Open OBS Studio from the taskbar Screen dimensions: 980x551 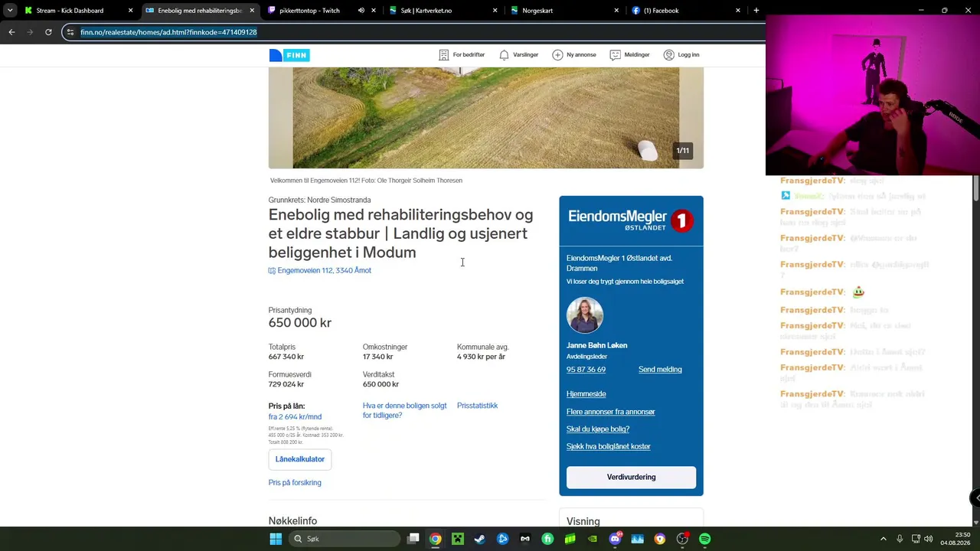click(x=682, y=539)
